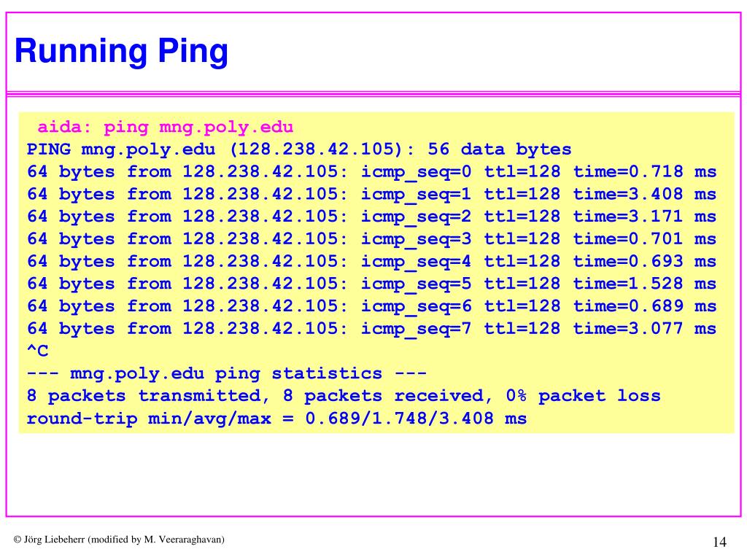The width and height of the screenshot is (747, 560).
Task: Click the ping reply line with icmp_seq=1
Action: point(371,194)
